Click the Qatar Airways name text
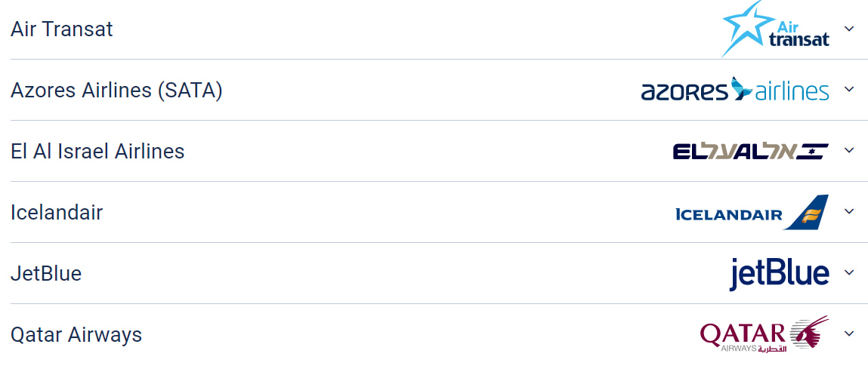 tap(76, 335)
